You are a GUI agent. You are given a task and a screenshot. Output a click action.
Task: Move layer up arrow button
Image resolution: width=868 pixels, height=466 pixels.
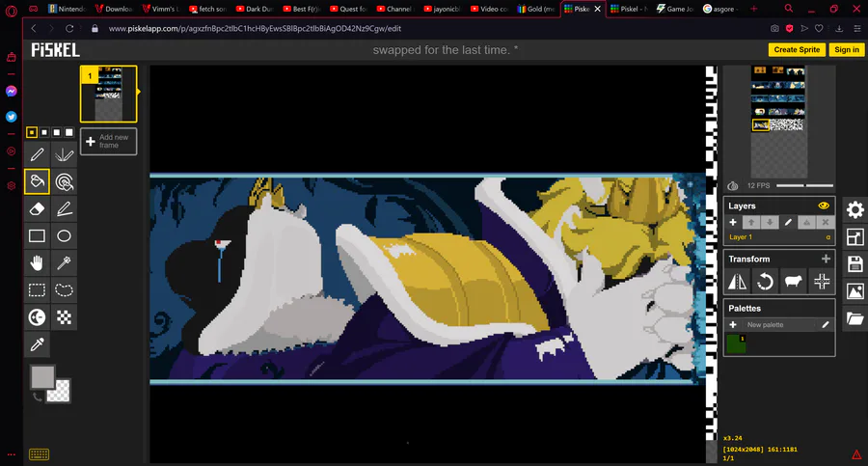pos(751,222)
